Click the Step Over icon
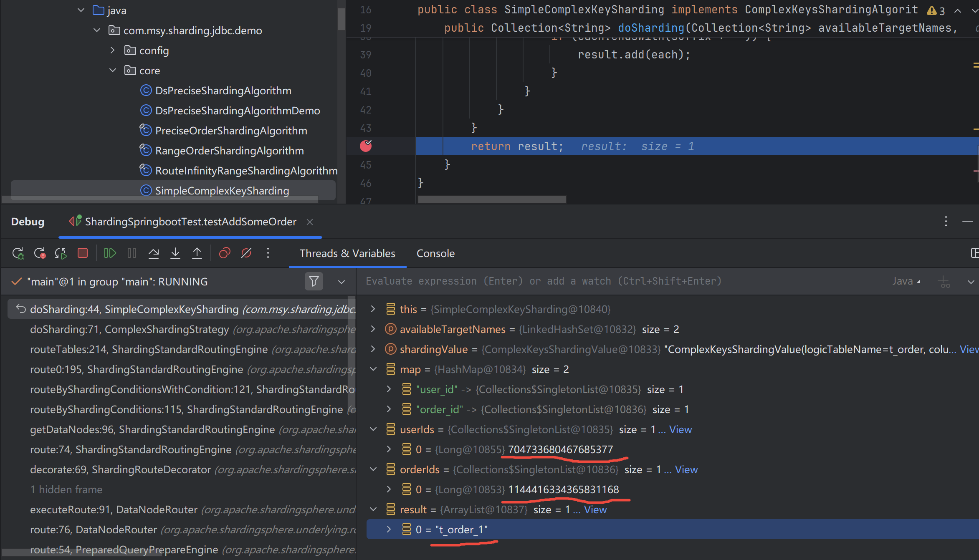Image resolution: width=979 pixels, height=560 pixels. coord(154,253)
